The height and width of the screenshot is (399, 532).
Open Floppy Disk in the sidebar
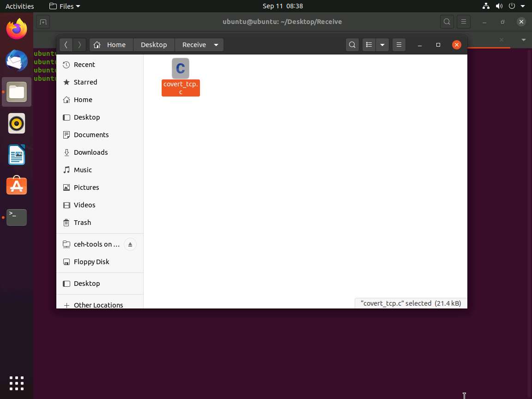tap(100, 262)
